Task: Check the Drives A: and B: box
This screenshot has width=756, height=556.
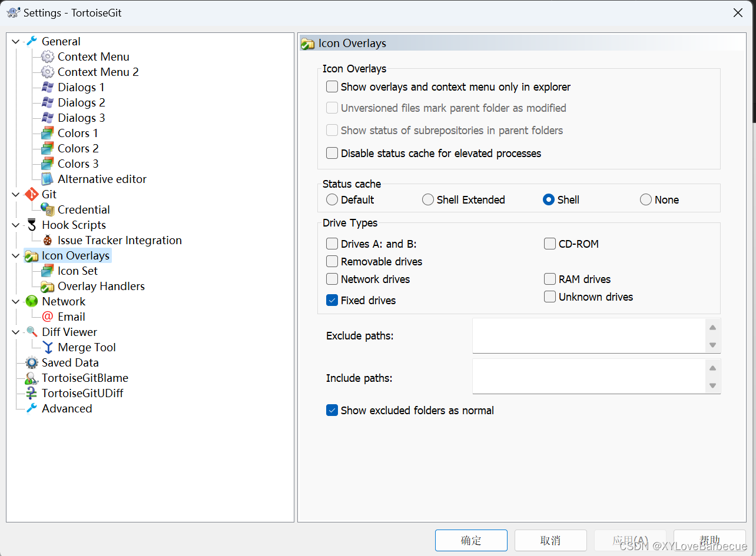Action: click(x=332, y=244)
